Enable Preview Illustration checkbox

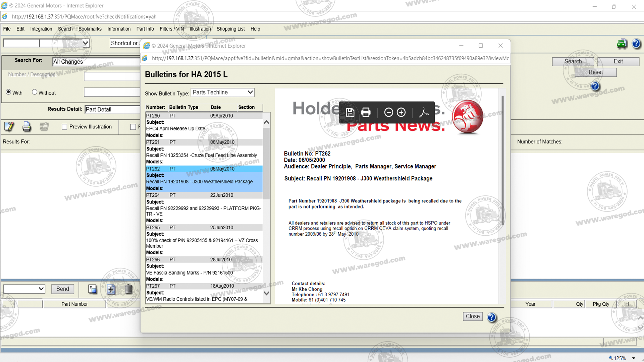click(64, 127)
